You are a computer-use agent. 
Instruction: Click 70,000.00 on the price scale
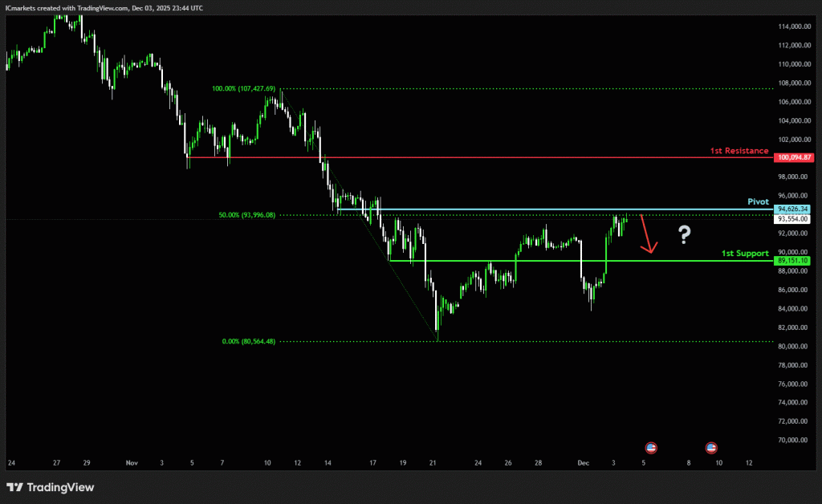[793, 440]
